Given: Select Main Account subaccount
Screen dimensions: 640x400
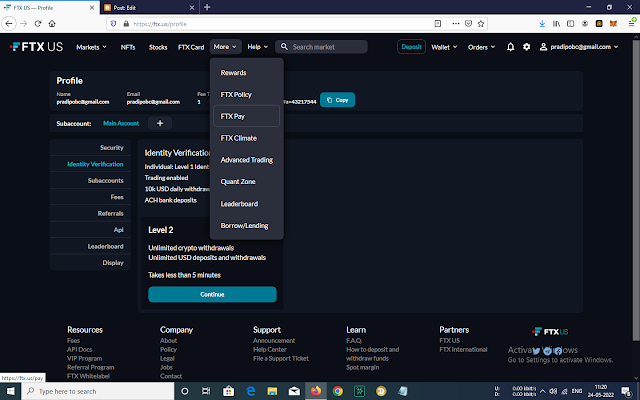Looking at the screenshot, I should (121, 123).
